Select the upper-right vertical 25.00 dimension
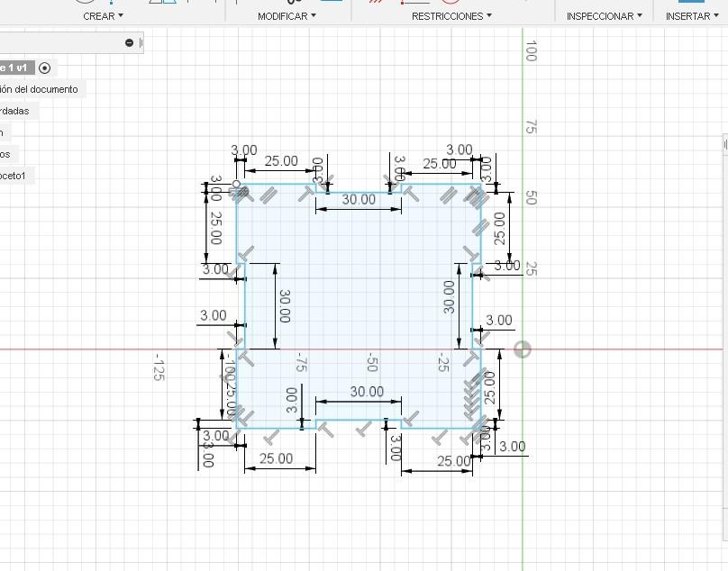 click(x=499, y=229)
